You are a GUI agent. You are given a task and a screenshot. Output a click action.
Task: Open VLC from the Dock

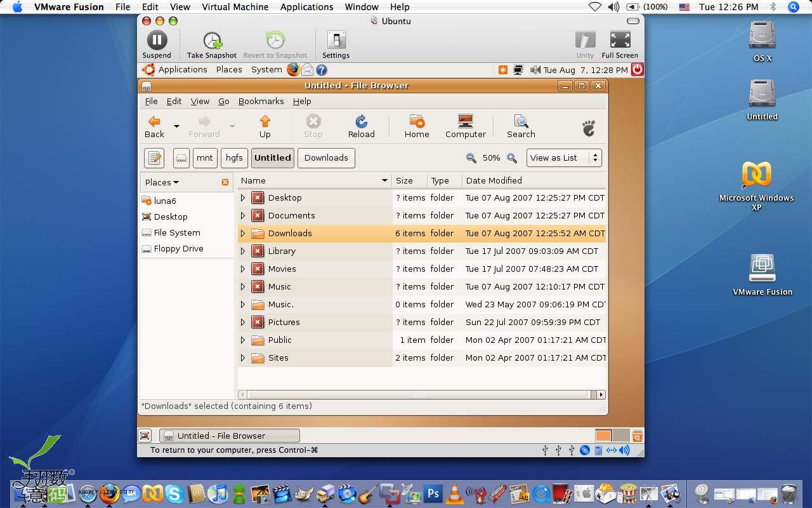pos(454,493)
